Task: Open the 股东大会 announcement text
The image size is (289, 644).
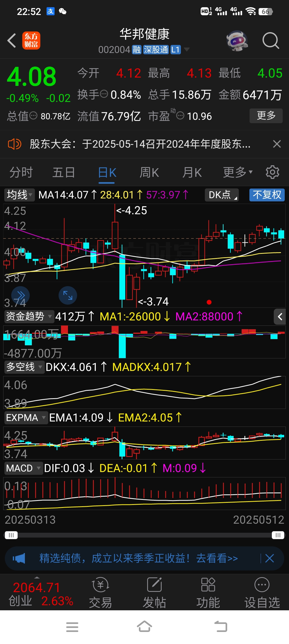Action: click(x=140, y=144)
